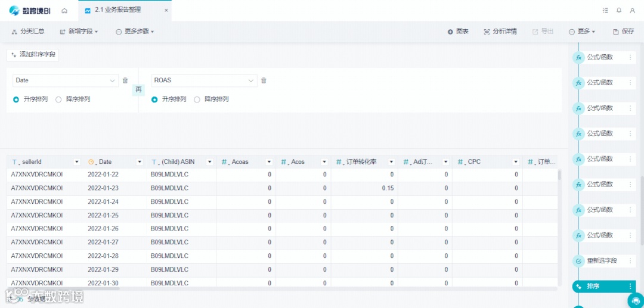
Task: Click 添加排序字段 button
Action: point(33,54)
